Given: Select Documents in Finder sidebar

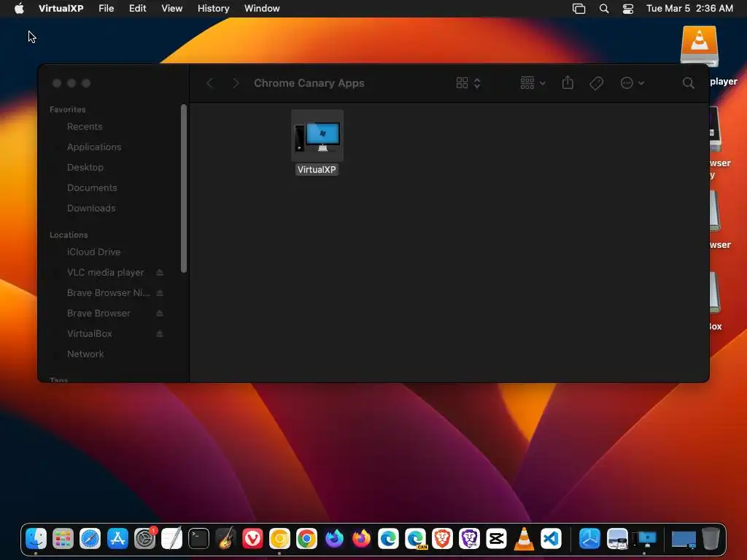Looking at the screenshot, I should click(x=92, y=188).
